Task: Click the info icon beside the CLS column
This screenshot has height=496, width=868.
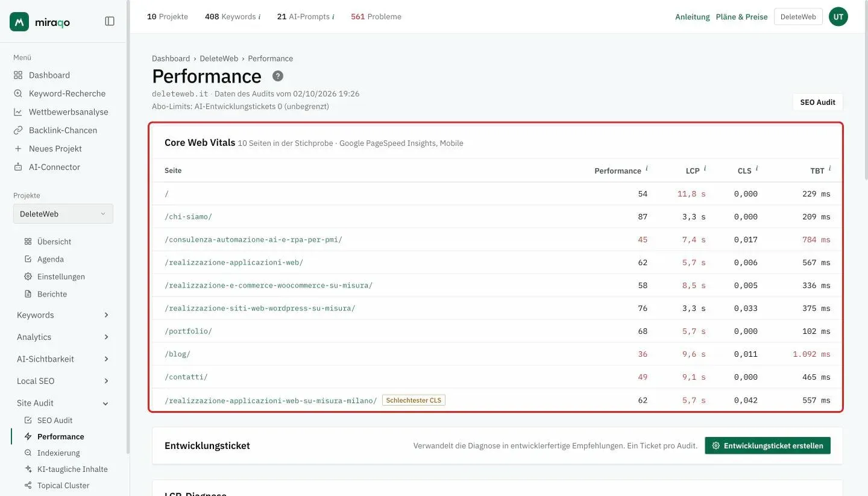Action: point(756,169)
